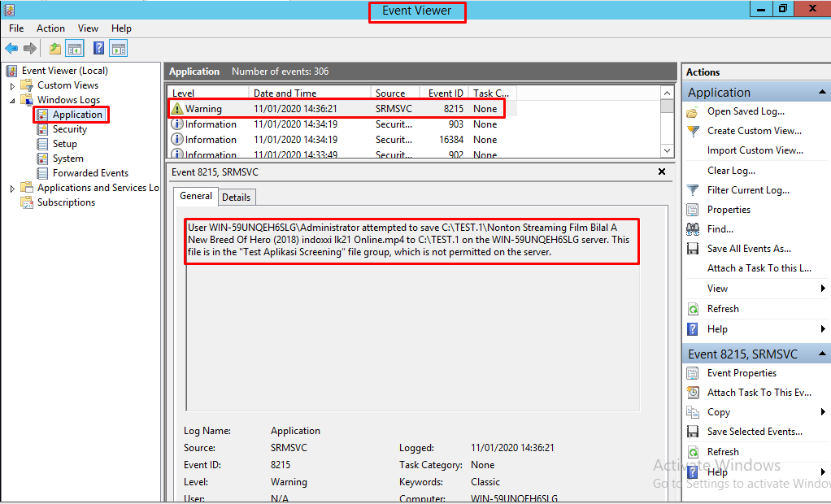
Task: Navigate back with the blue arrow
Action: (x=11, y=48)
